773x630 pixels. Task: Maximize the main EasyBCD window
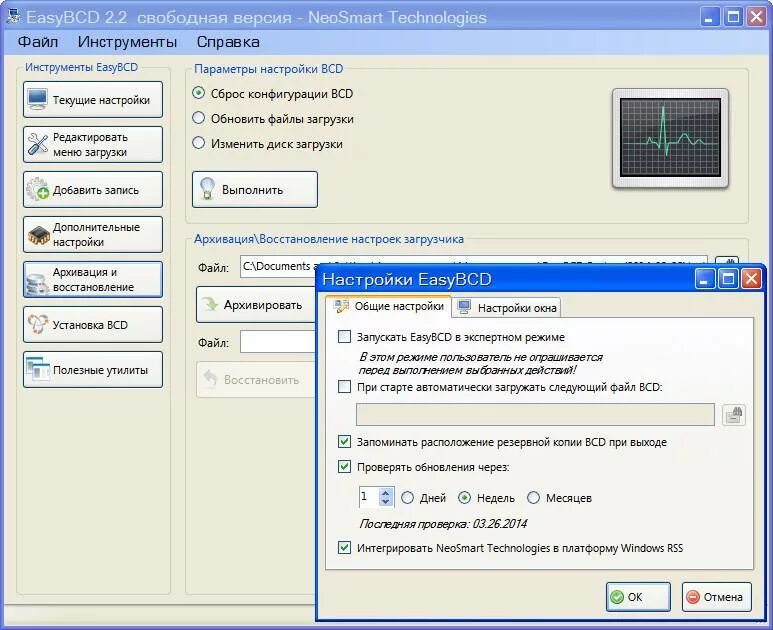click(x=733, y=17)
